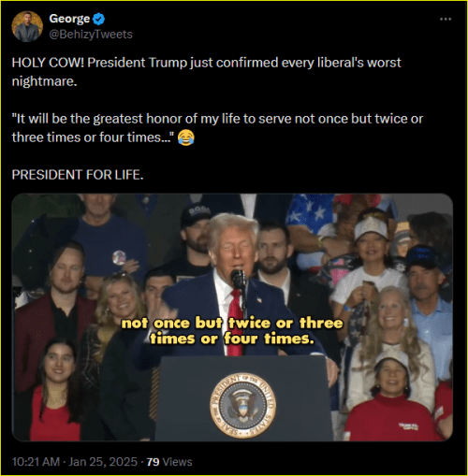Open the three-dot more options menu
The width and height of the screenshot is (468, 476).
[446, 19]
